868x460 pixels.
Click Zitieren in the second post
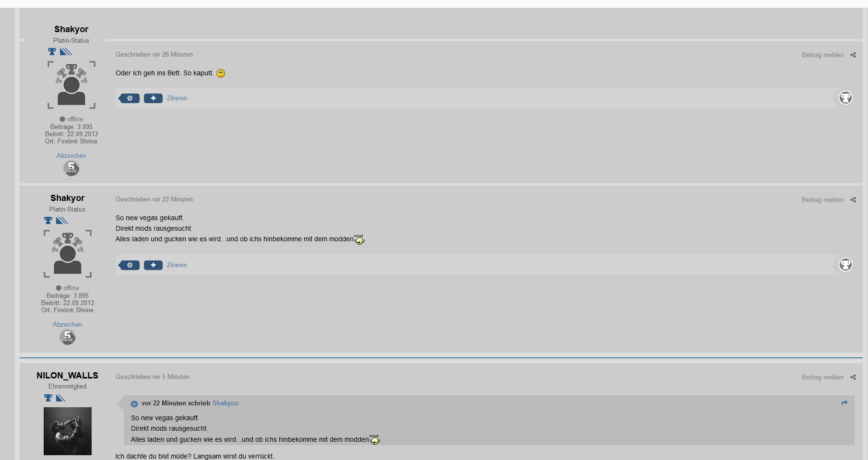tap(177, 265)
